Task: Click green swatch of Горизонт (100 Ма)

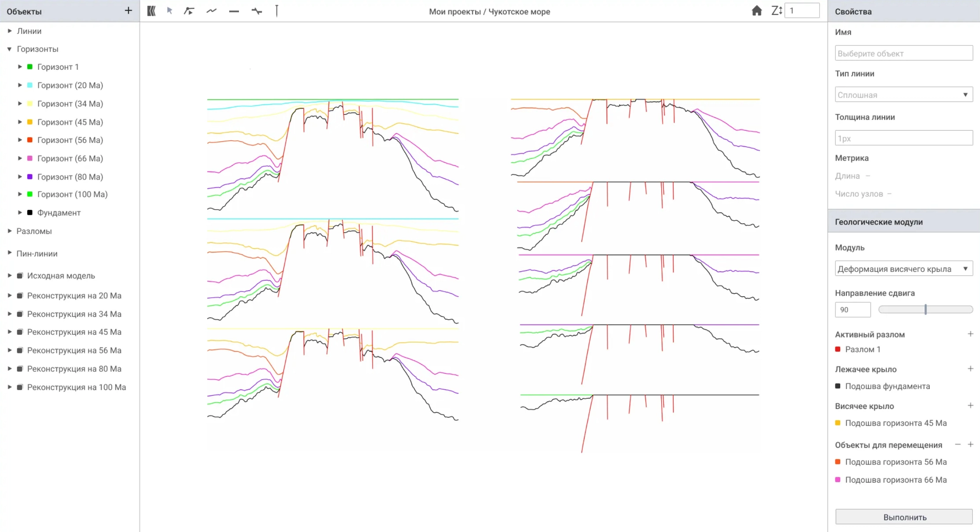Action: click(x=30, y=194)
